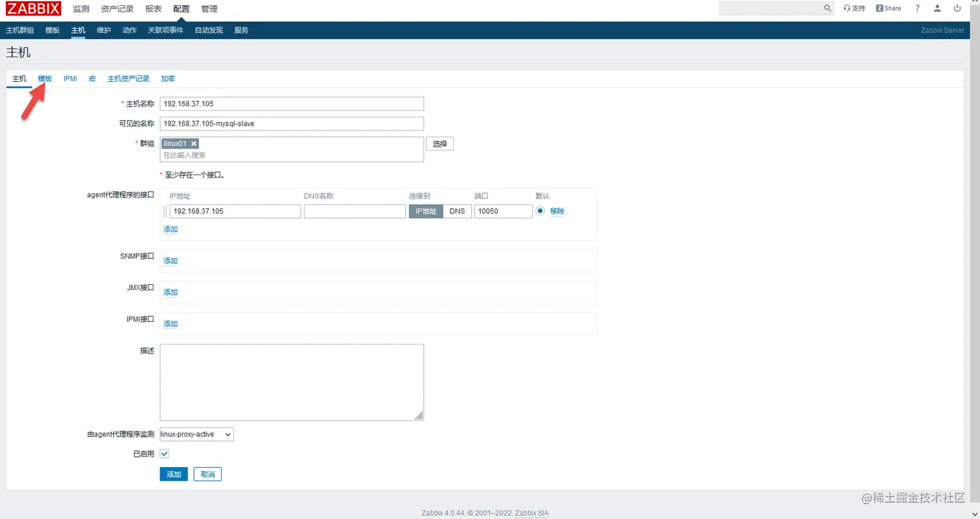Switch to the 模板 form tab
The width and height of the screenshot is (980, 519).
[45, 78]
